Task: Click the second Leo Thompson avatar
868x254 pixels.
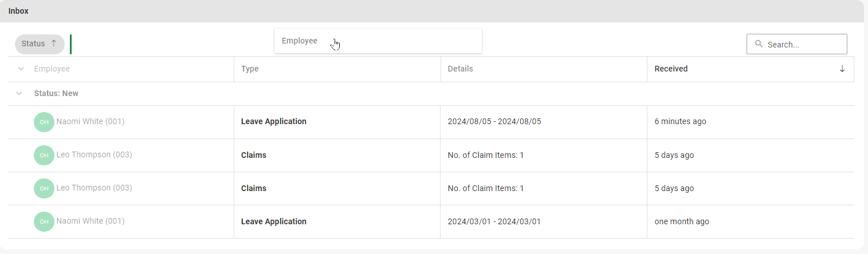Action: [44, 188]
